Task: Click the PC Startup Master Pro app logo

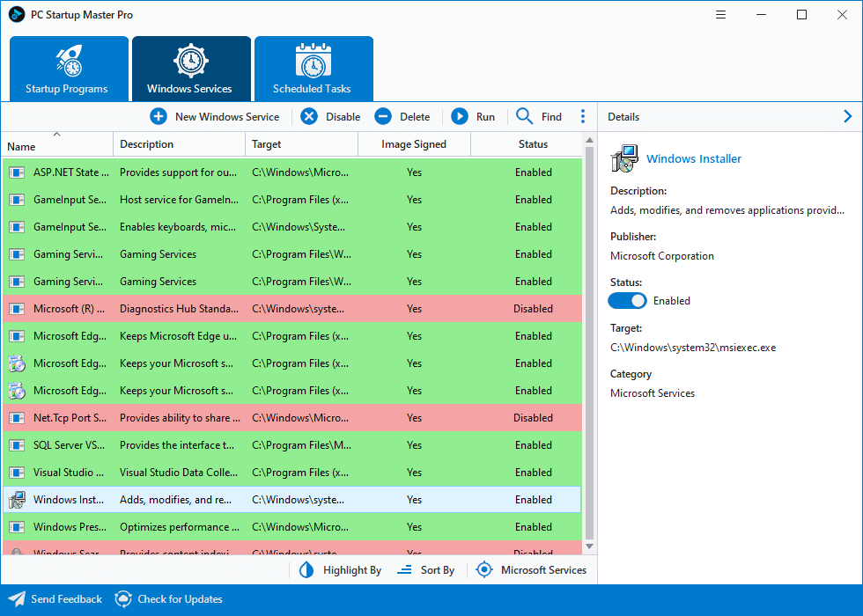Action: point(17,15)
